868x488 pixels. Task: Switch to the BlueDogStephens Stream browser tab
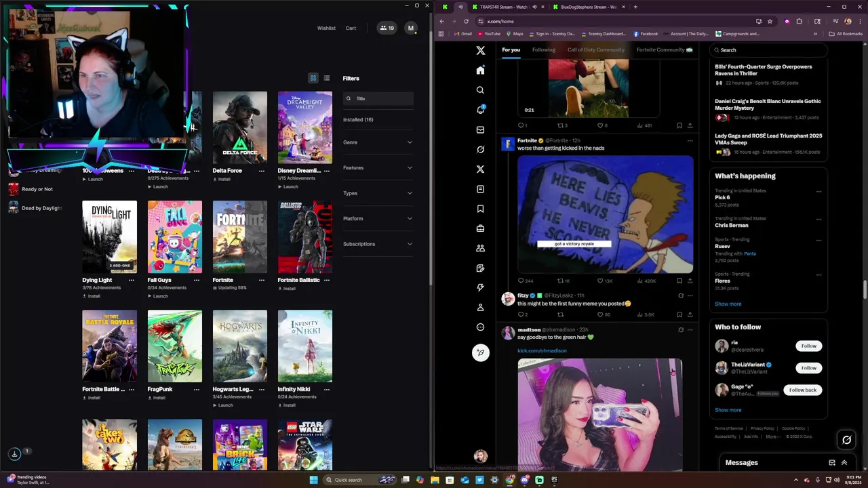[x=589, y=7]
